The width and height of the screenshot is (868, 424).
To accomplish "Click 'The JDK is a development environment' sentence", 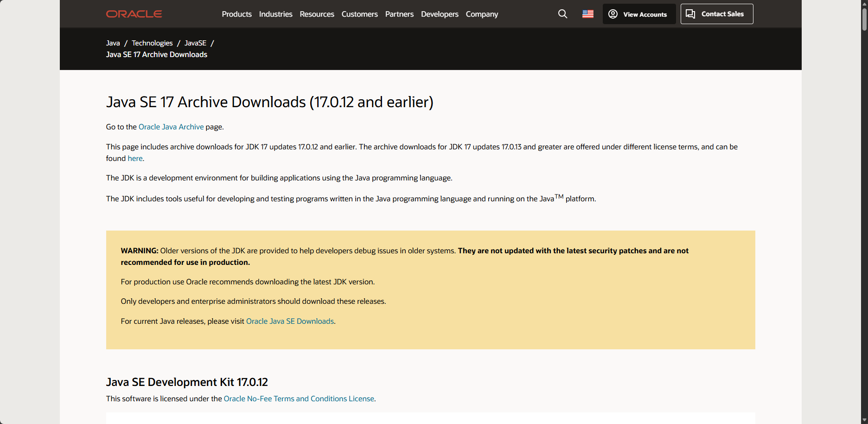I will pyautogui.click(x=279, y=178).
